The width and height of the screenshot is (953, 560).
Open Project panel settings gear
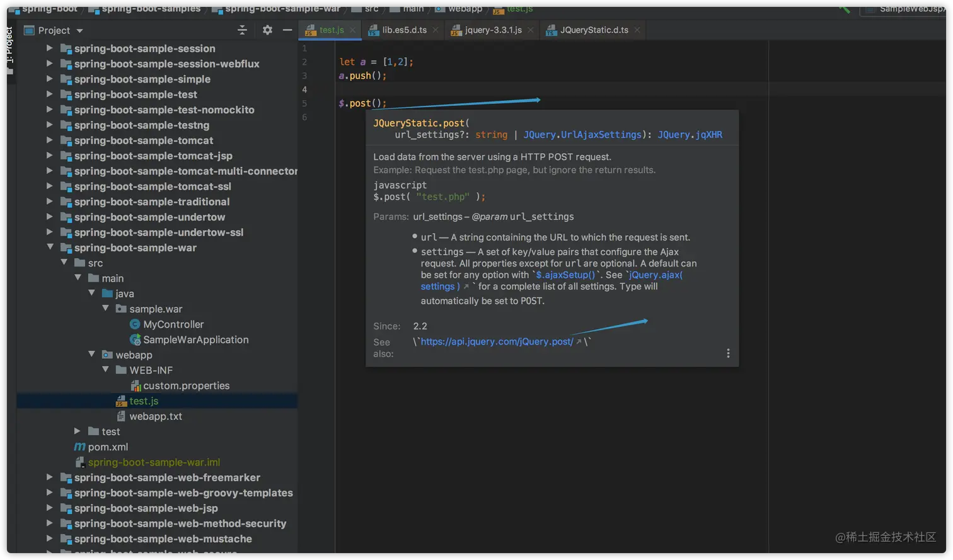pos(267,30)
